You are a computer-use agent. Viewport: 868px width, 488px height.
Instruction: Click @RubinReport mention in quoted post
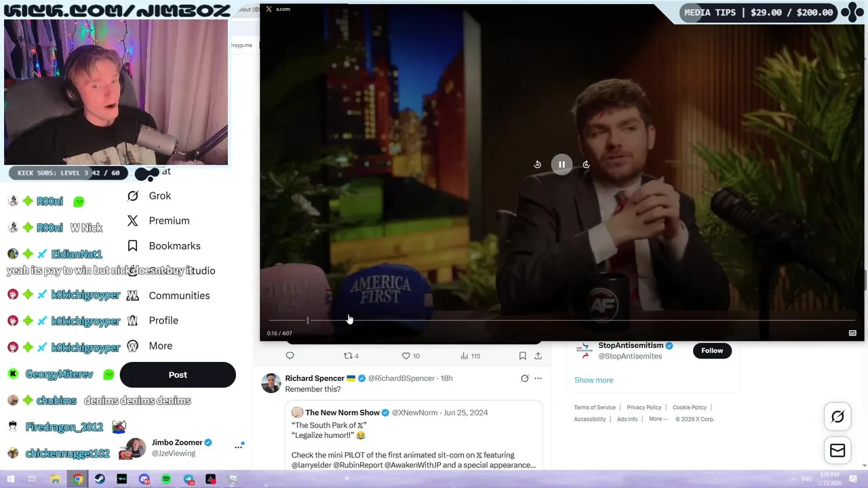359,465
